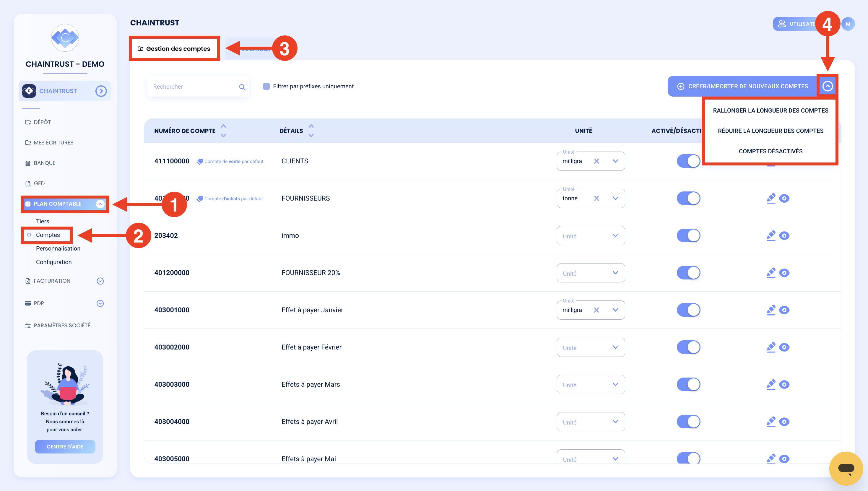Image resolution: width=868 pixels, height=491 pixels.
Task: Click Créer/Importer de nouveaux comptes button
Action: (x=742, y=86)
